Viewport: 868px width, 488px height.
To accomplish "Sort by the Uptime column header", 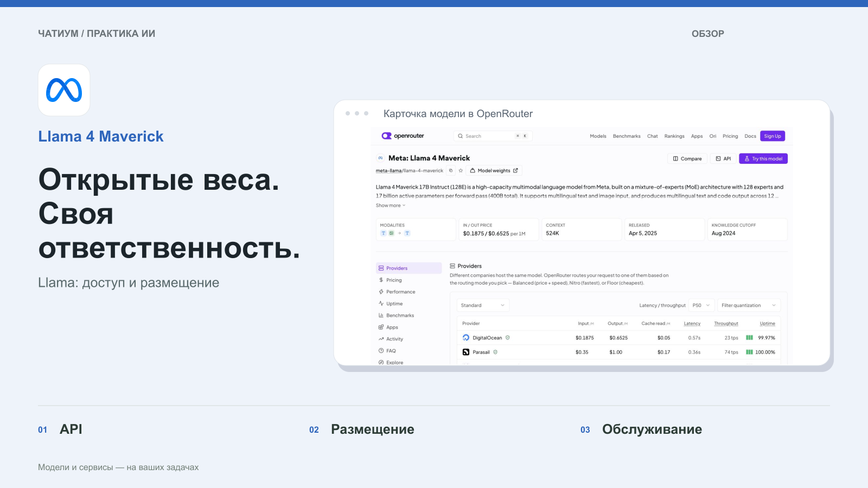I will point(768,324).
